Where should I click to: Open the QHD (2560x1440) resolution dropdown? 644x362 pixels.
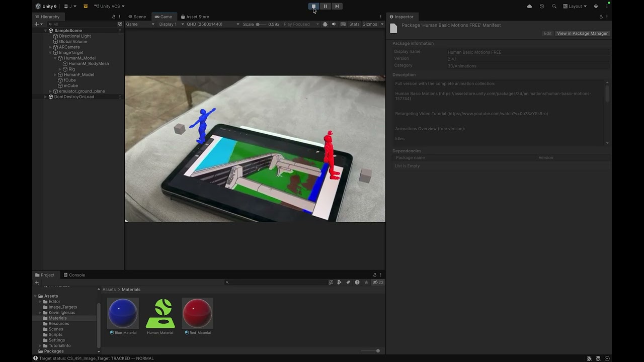[213, 24]
